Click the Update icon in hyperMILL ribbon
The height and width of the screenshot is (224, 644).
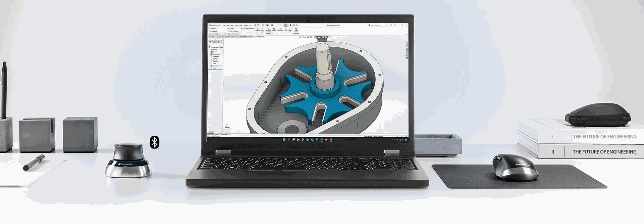click(274, 30)
